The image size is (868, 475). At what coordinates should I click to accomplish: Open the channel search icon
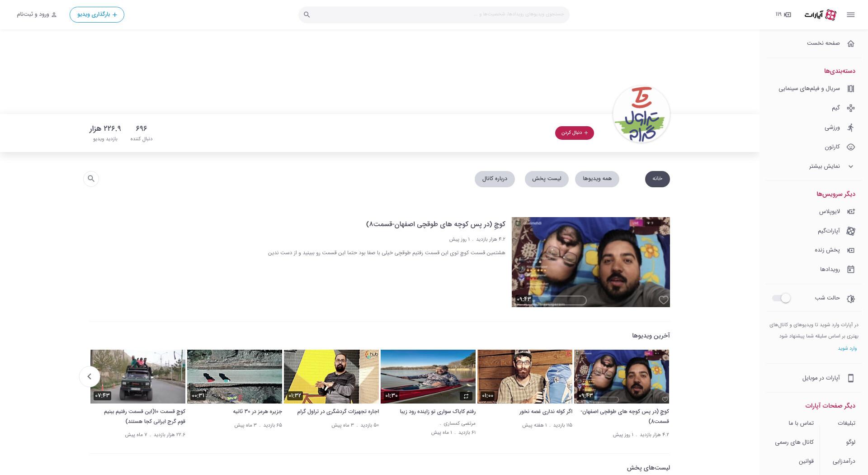(x=91, y=179)
